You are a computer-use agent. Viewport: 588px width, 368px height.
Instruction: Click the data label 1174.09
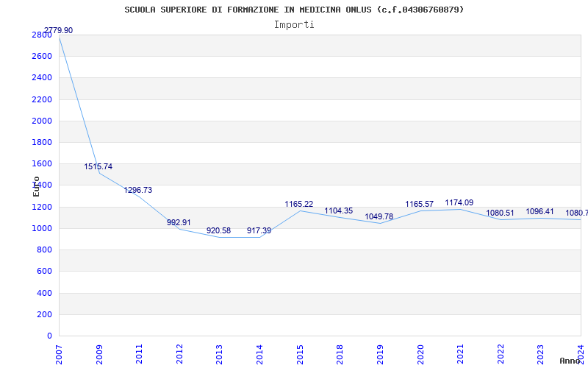click(x=459, y=203)
